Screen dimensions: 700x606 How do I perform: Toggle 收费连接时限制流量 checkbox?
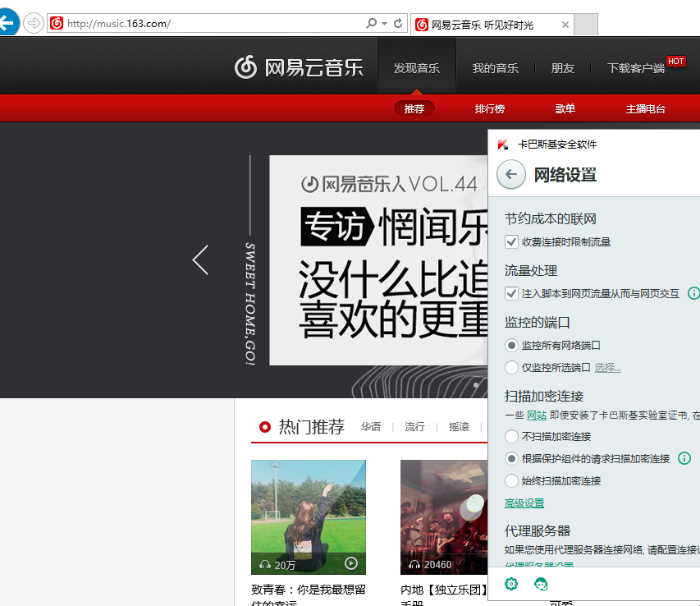[x=511, y=242]
